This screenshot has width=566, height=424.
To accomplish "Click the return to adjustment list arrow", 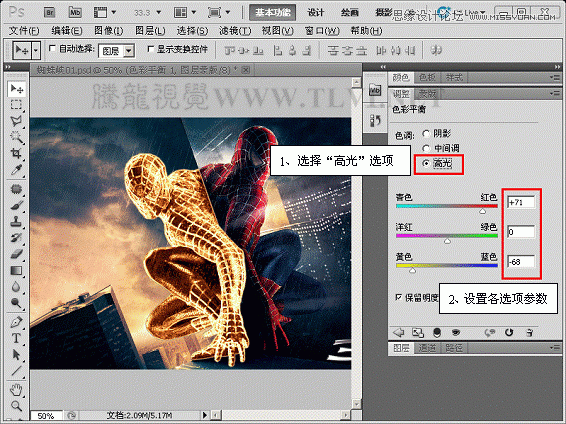I will [x=399, y=332].
